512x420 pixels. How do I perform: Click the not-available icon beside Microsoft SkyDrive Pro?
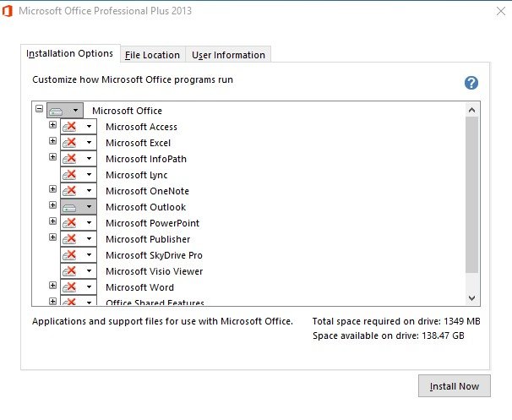click(x=69, y=255)
